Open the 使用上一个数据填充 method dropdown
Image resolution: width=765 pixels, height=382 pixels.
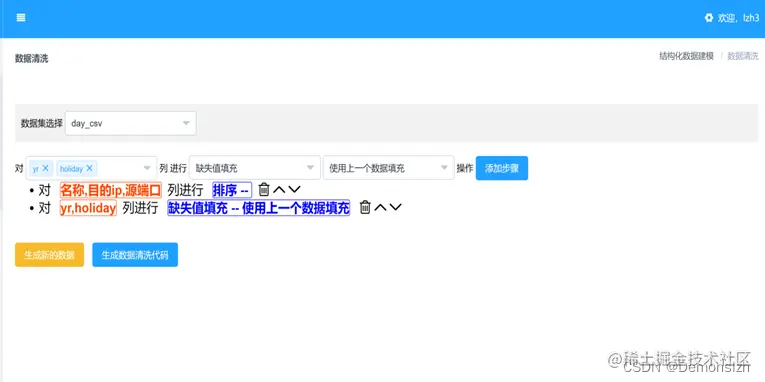point(388,168)
